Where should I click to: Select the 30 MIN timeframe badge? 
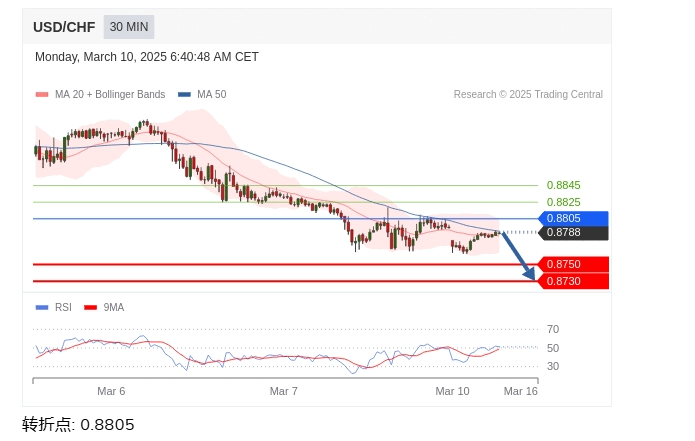point(129,27)
